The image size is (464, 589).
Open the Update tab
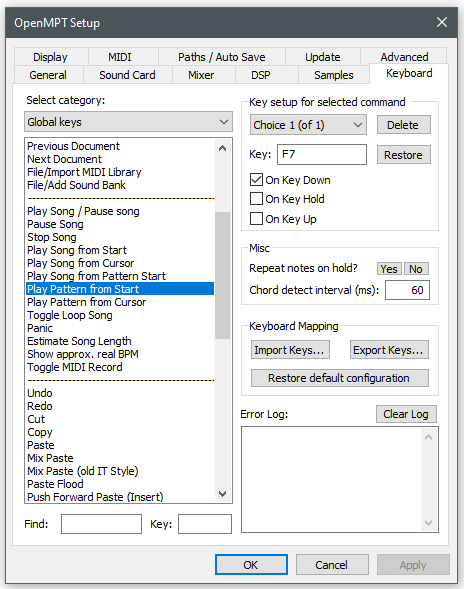(323, 57)
